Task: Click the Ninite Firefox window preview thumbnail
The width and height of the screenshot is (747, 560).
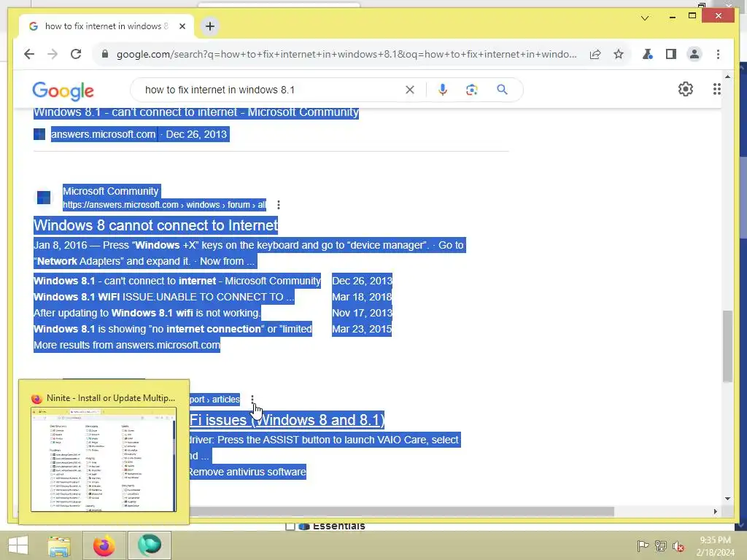Action: click(104, 459)
